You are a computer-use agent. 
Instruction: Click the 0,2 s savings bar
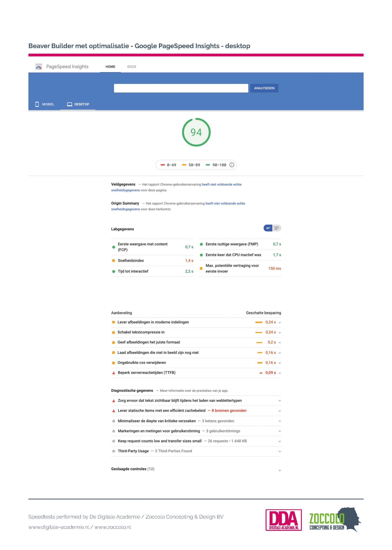coord(259,342)
